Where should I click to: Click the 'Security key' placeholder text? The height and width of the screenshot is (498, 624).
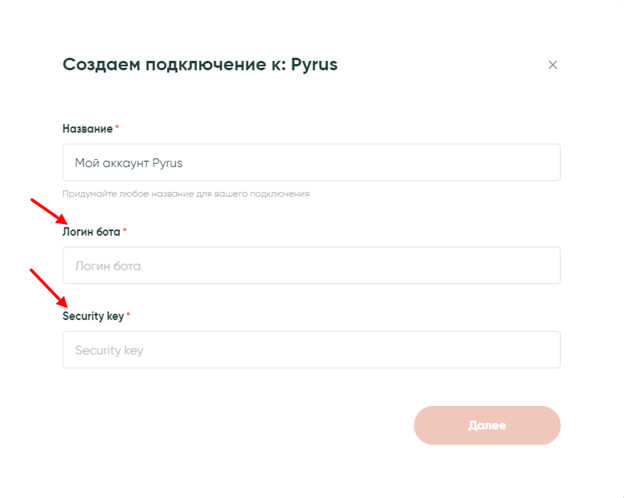(x=110, y=350)
